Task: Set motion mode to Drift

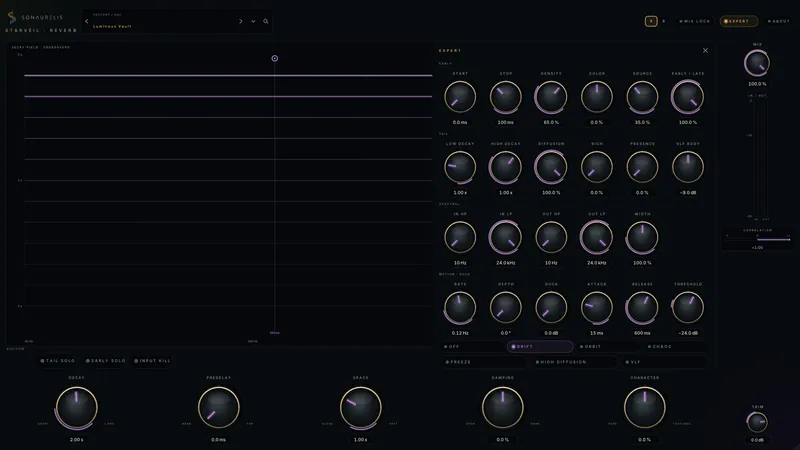Action: point(540,346)
